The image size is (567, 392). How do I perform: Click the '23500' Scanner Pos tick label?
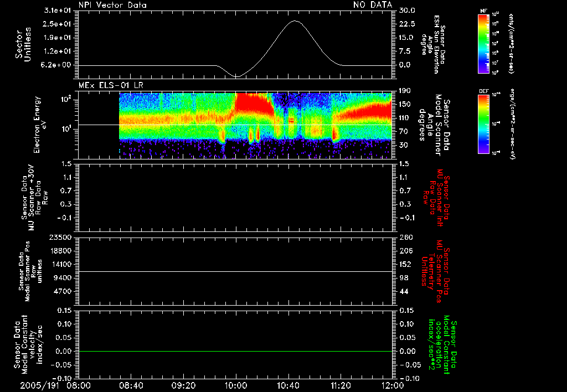60,237
